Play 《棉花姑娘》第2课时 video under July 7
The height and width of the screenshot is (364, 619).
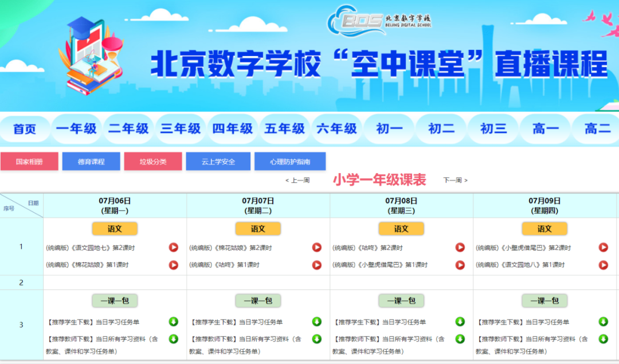click(x=317, y=247)
